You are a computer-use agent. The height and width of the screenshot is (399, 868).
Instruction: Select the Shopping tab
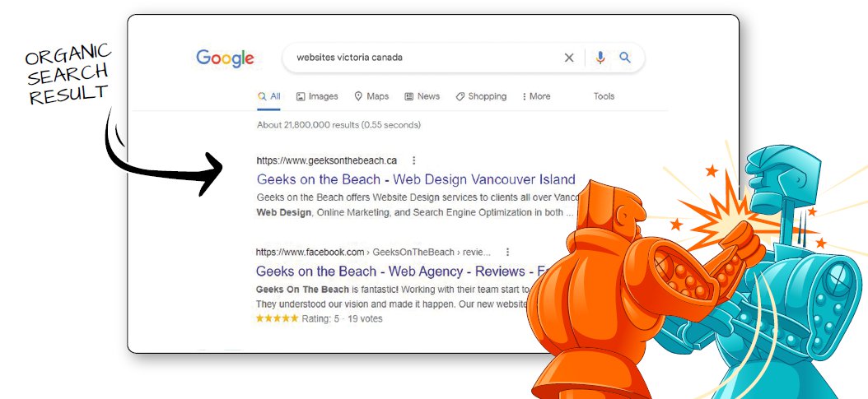[x=481, y=96]
